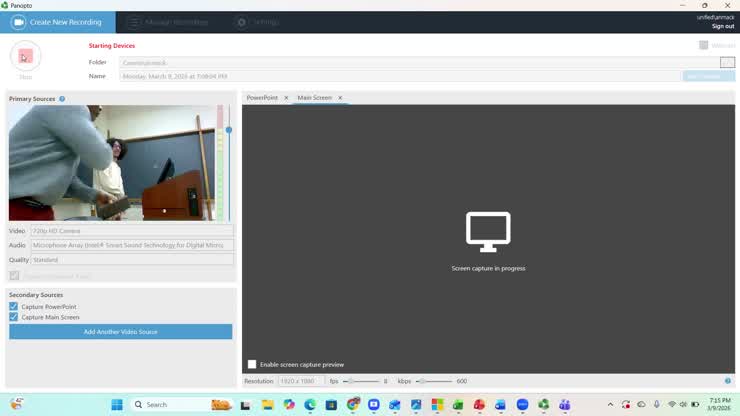
Task: Open Panopto icon in the taskbar
Action: point(543,405)
